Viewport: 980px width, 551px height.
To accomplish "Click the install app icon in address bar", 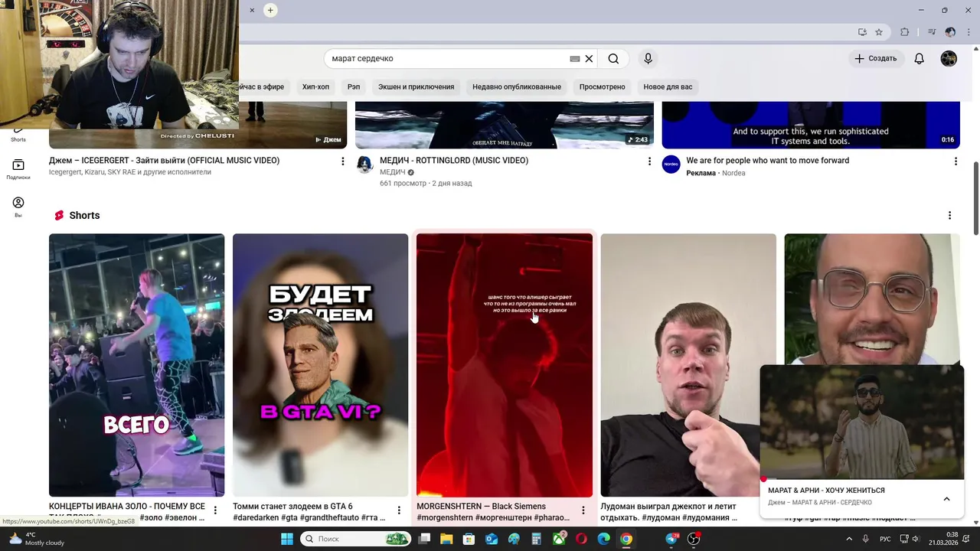I will [x=862, y=32].
